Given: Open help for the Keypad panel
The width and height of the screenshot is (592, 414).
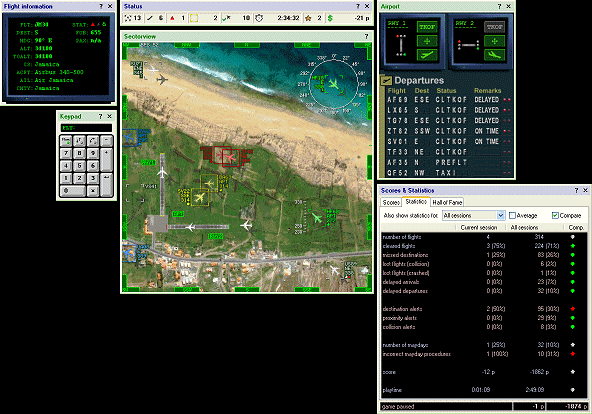Looking at the screenshot, I should tap(100, 116).
